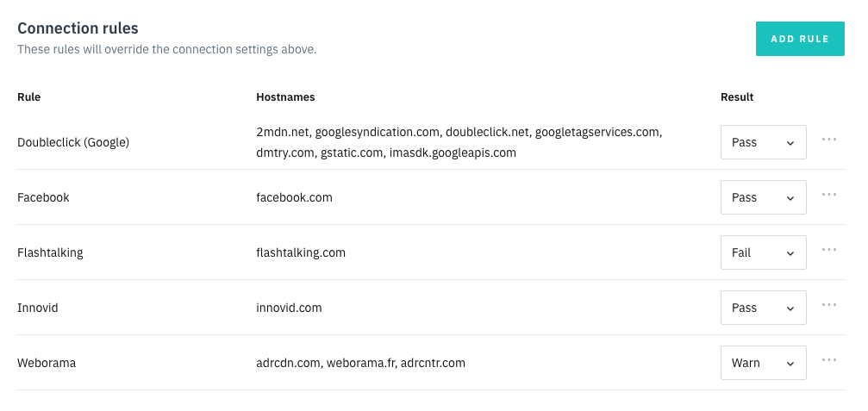Click the Weborama hostnames list
The image size is (868, 411).
(360, 363)
